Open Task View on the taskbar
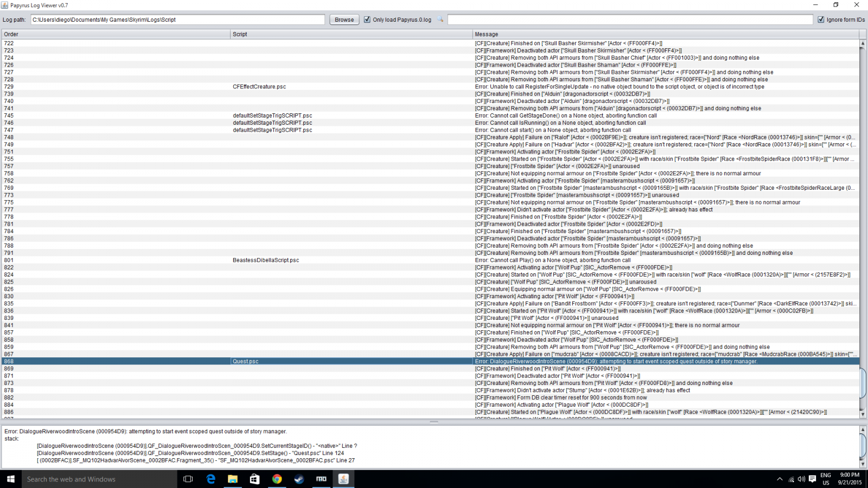This screenshot has height=488, width=868. coord(188,479)
